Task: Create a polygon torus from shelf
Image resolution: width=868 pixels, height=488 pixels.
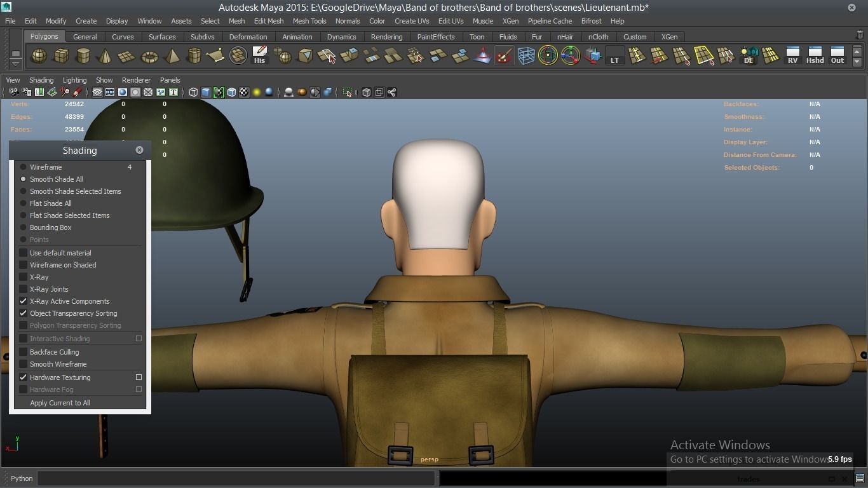Action: 149,56
